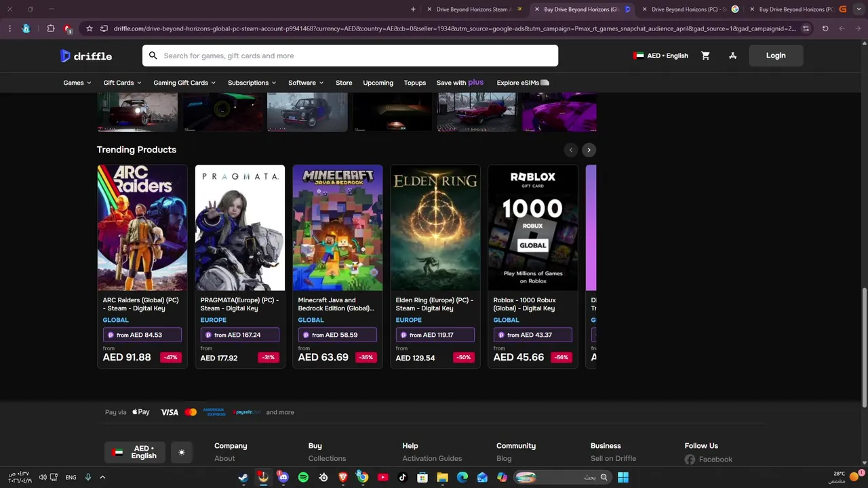This screenshot has height=488, width=868.
Task: Click 'Elden Ring (Europe) (PC) - Steam - Digital Key' title
Action: pos(435,304)
